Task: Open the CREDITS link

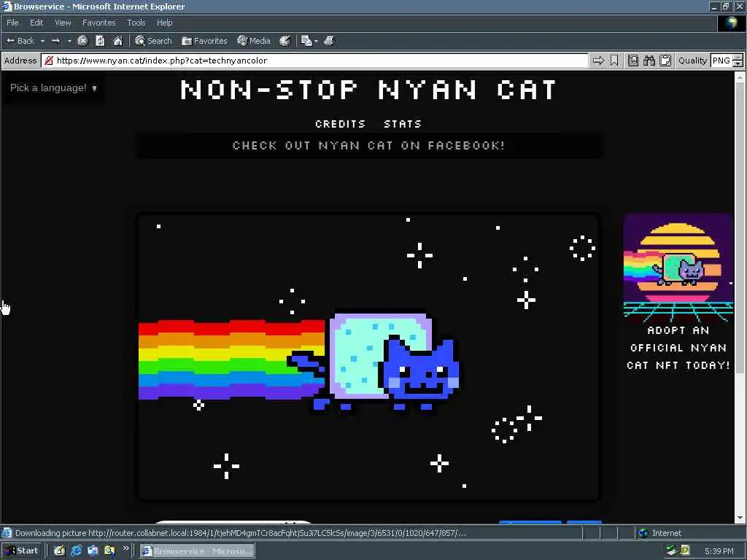Action: 340,124
